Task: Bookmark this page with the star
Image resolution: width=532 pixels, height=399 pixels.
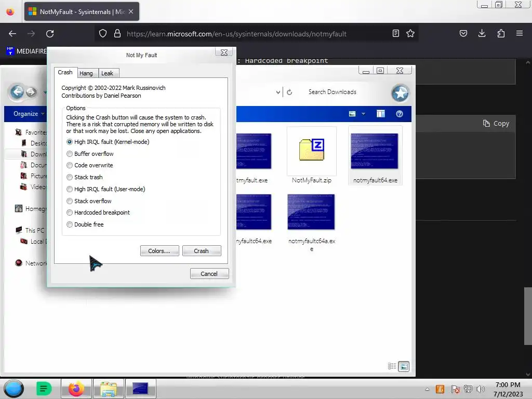Action: 410,33
